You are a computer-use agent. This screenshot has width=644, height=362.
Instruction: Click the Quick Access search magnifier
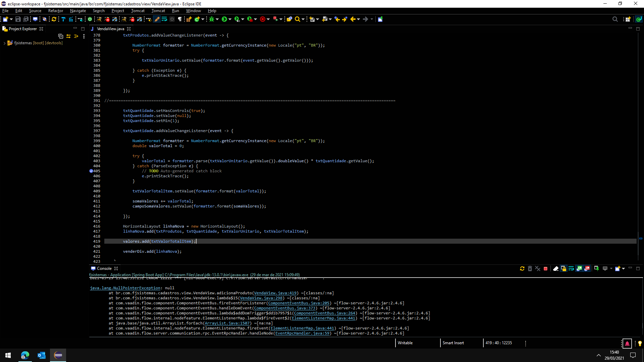point(615,19)
